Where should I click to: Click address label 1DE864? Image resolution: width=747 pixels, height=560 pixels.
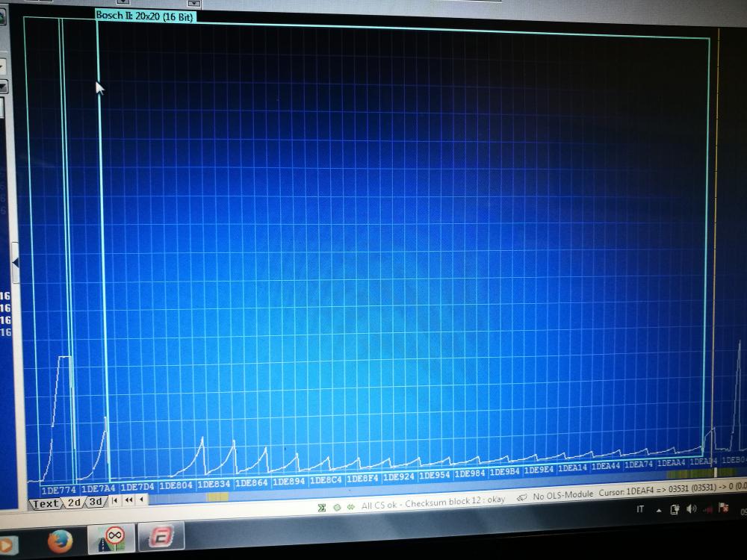coord(252,482)
